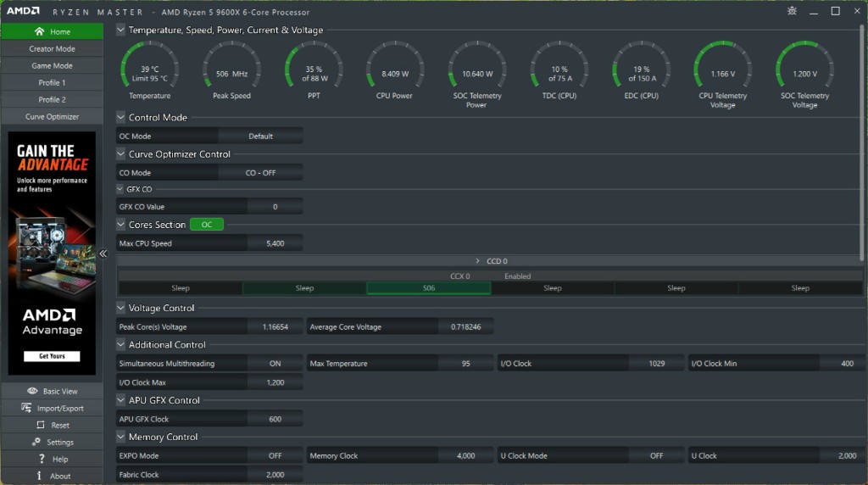Click the OC Mode Default value button

(x=260, y=137)
